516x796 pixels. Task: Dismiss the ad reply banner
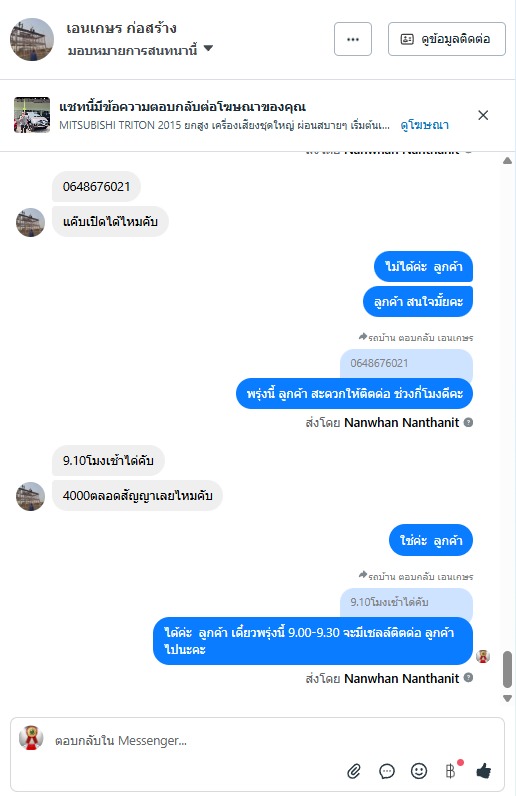(x=483, y=115)
